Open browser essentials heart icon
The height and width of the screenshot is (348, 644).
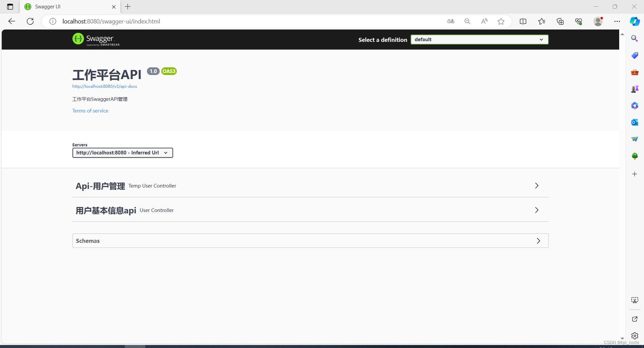[579, 21]
